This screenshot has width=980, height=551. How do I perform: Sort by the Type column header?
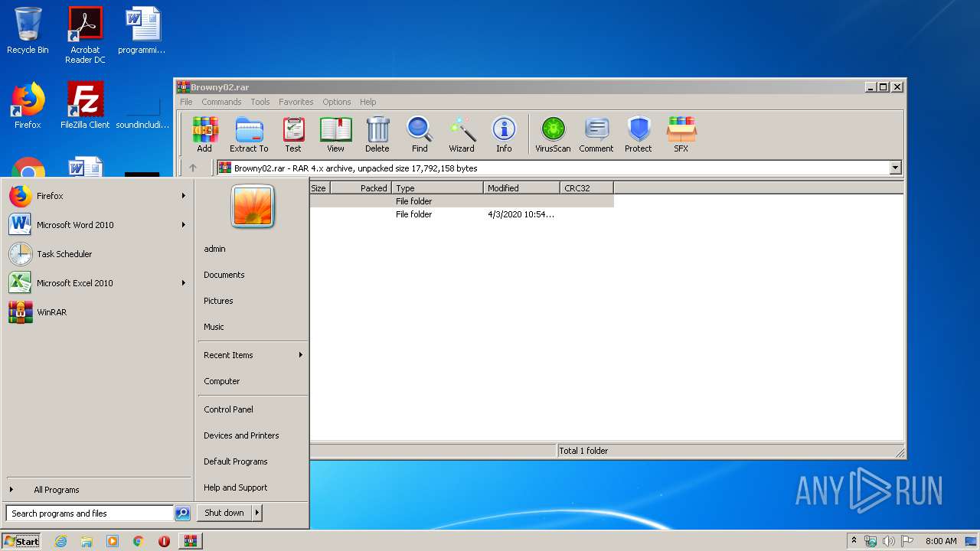[437, 188]
